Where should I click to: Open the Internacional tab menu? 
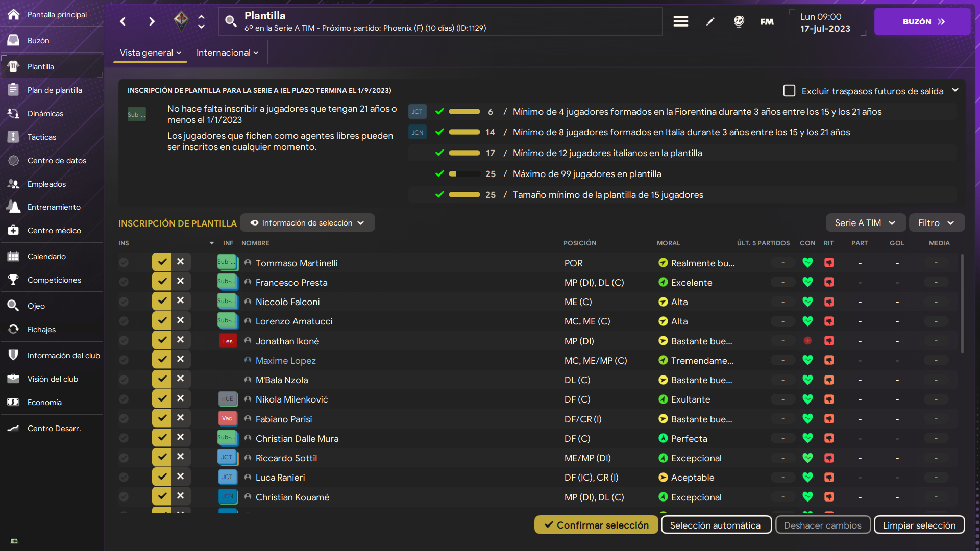(227, 53)
